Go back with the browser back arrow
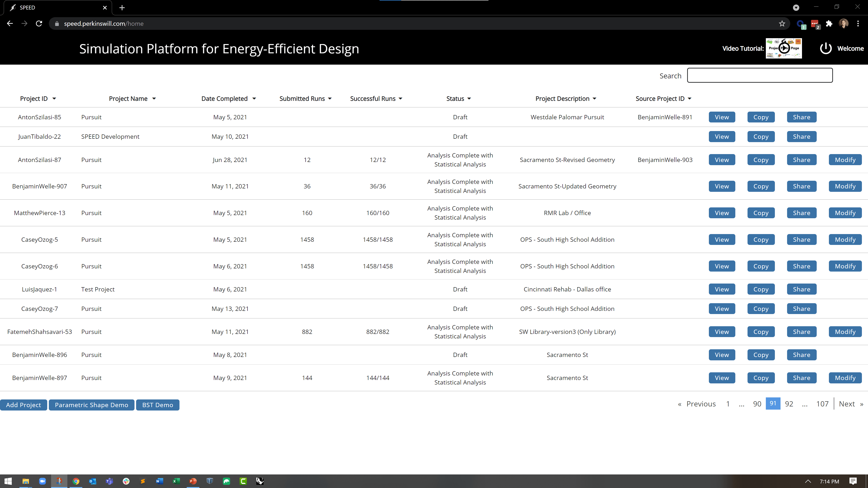This screenshot has height=488, width=868. tap(10, 23)
